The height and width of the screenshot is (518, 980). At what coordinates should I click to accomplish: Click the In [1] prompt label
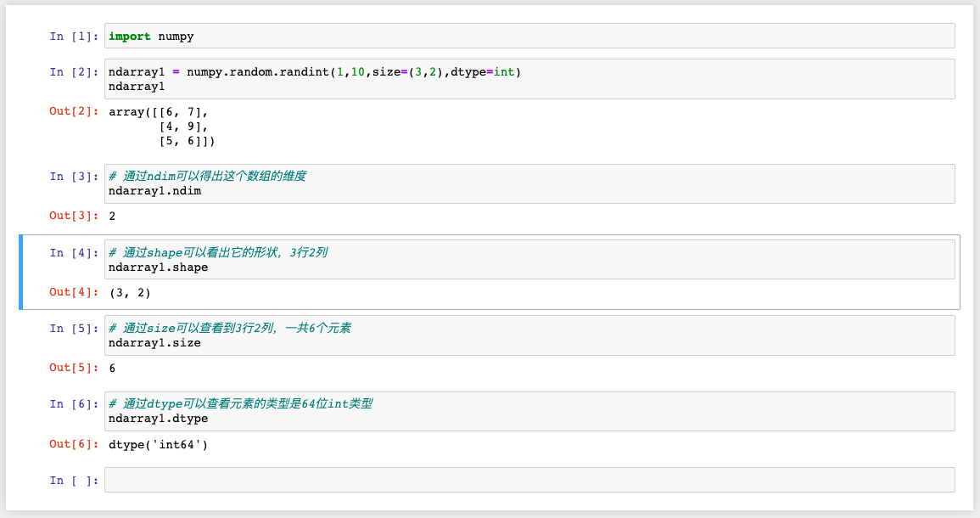point(72,36)
